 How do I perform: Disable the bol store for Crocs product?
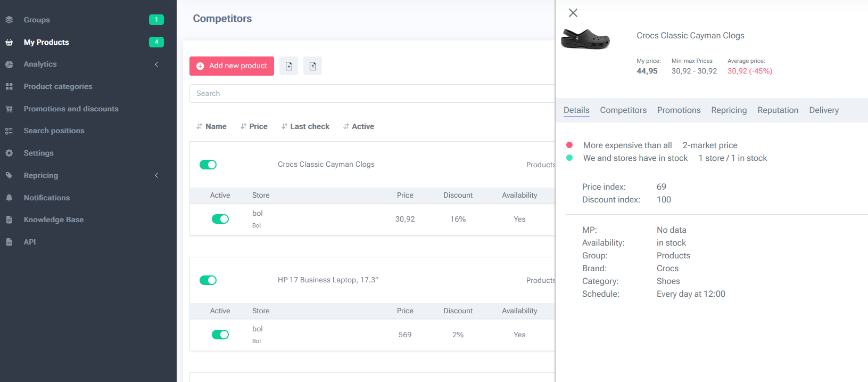220,219
